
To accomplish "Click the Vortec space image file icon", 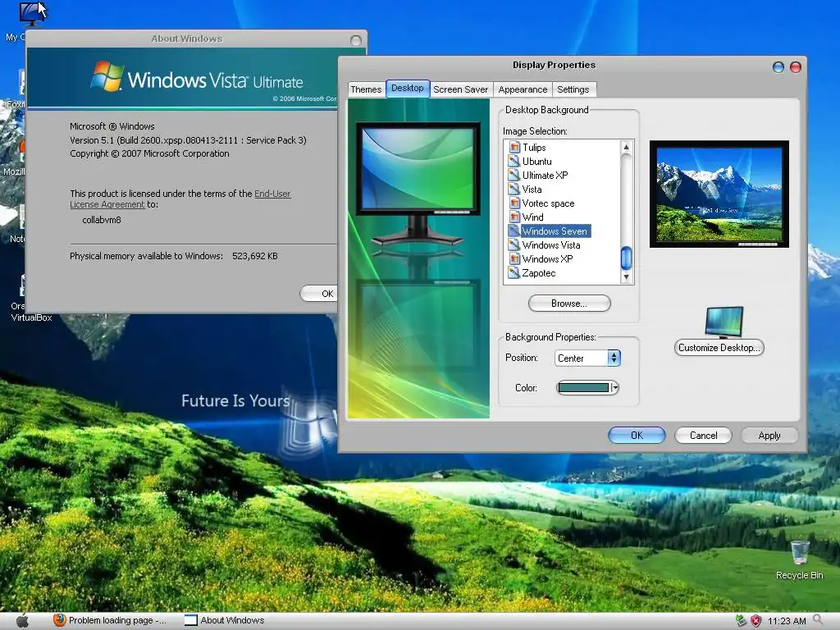I will click(514, 203).
